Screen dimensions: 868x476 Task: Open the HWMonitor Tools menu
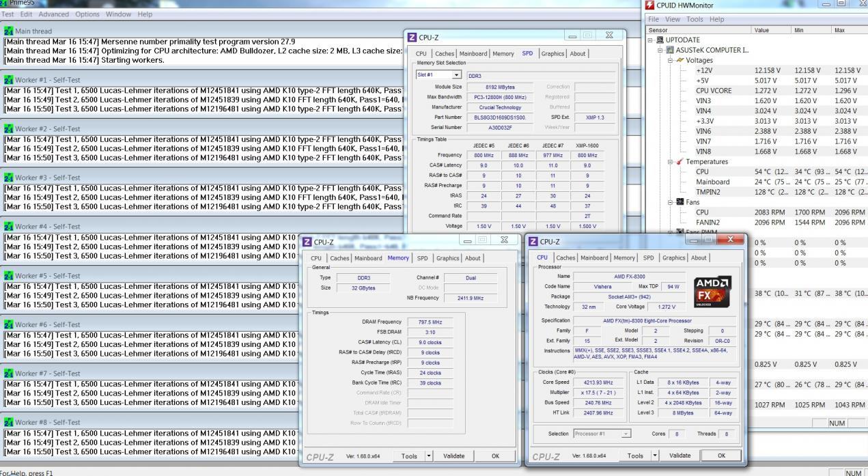(x=695, y=19)
